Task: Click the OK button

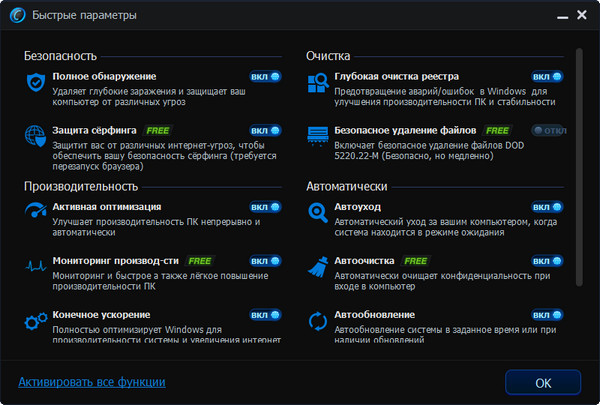Action: coord(543,382)
